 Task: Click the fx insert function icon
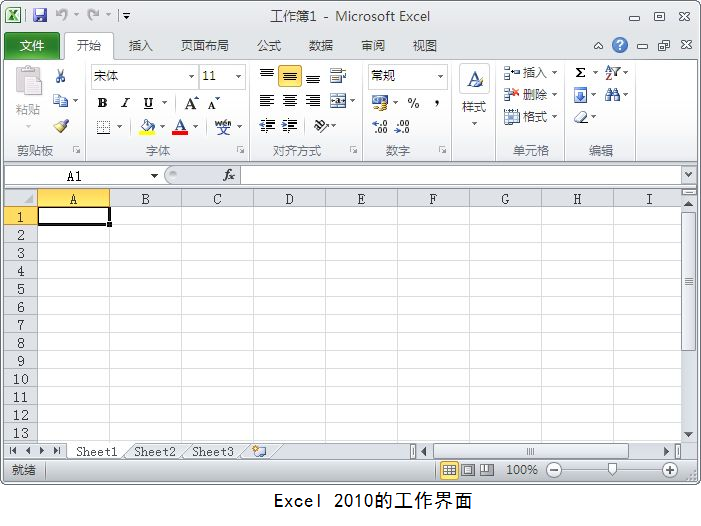[229, 175]
